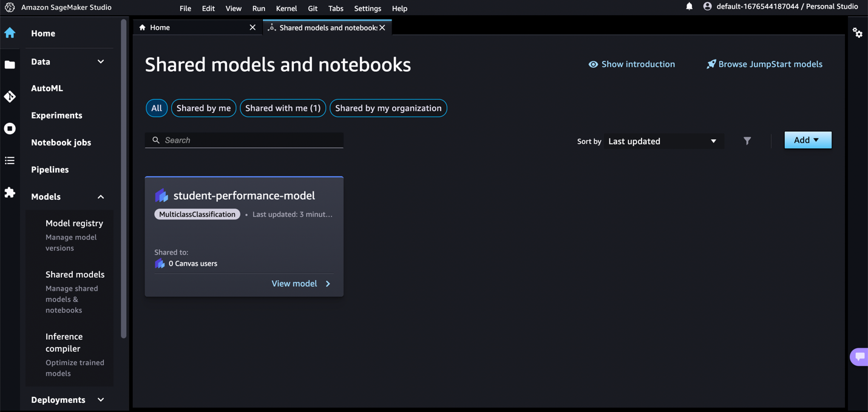Select the Shared by me filter
868x412 pixels.
tap(203, 108)
